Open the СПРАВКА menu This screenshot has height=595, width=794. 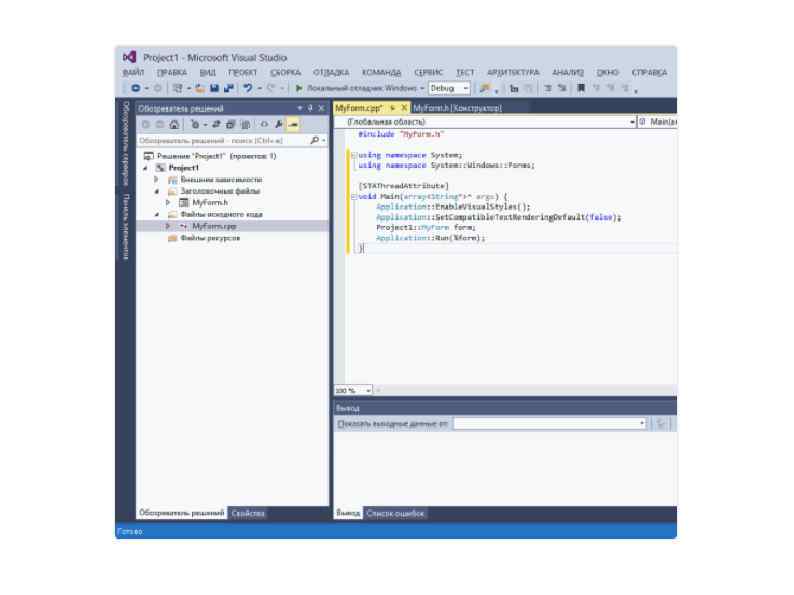pos(649,72)
